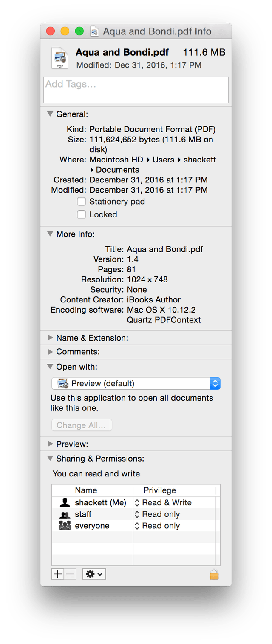Open the gear action menu
This screenshot has width=272, height=644.
pyautogui.click(x=94, y=574)
